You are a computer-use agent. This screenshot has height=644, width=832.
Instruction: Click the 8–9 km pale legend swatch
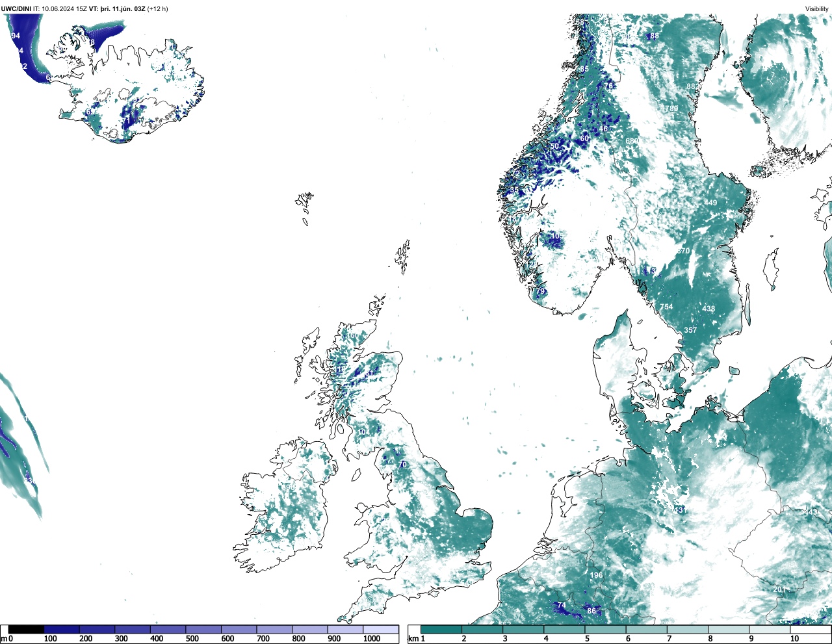coord(729,629)
